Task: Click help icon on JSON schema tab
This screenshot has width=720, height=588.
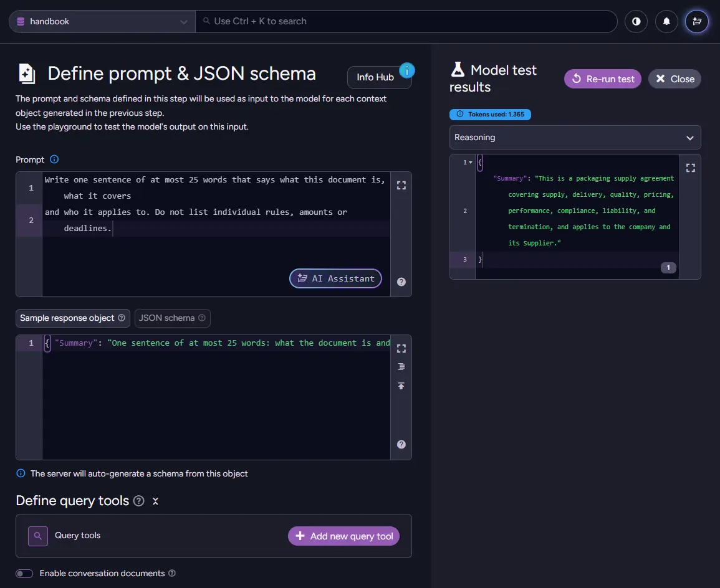Action: (201, 318)
